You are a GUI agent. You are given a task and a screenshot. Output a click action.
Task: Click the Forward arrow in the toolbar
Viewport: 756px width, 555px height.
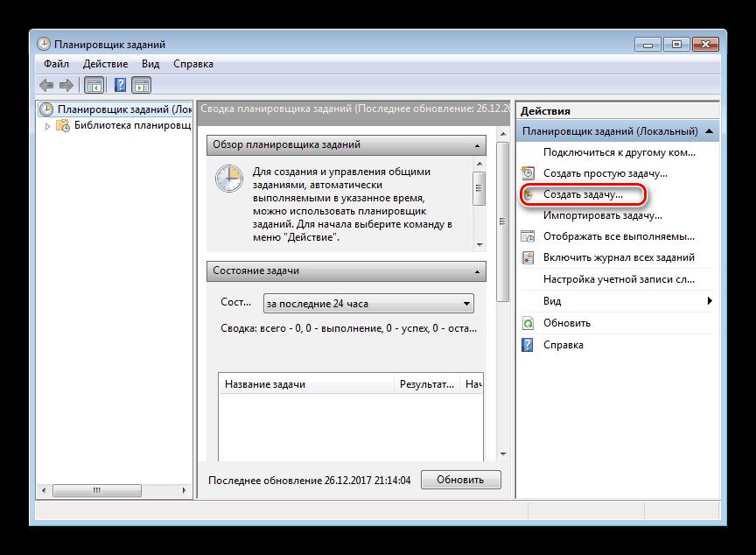tap(66, 85)
